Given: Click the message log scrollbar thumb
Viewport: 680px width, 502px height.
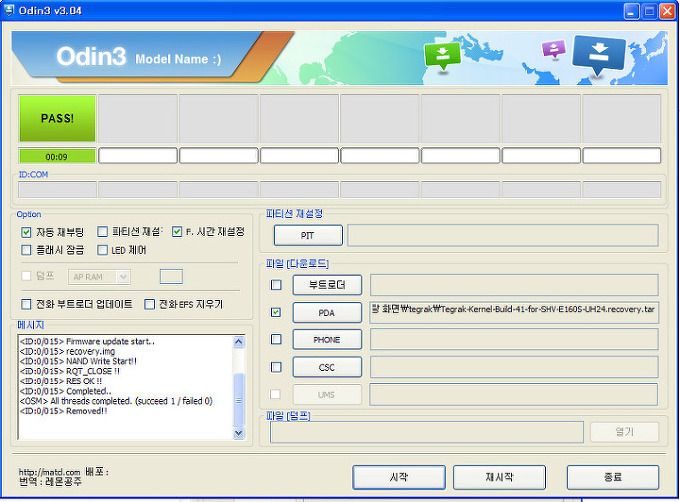Looking at the screenshot, I should (239, 400).
